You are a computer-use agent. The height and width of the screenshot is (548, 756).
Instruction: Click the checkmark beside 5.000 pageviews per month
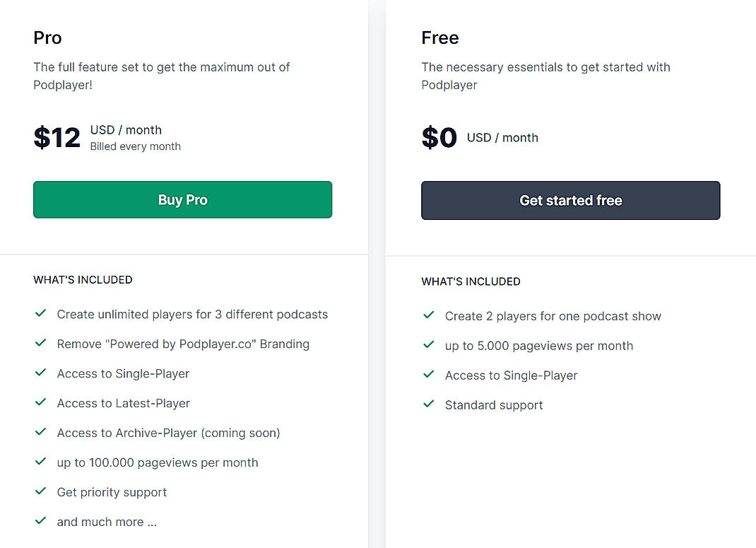tap(428, 345)
